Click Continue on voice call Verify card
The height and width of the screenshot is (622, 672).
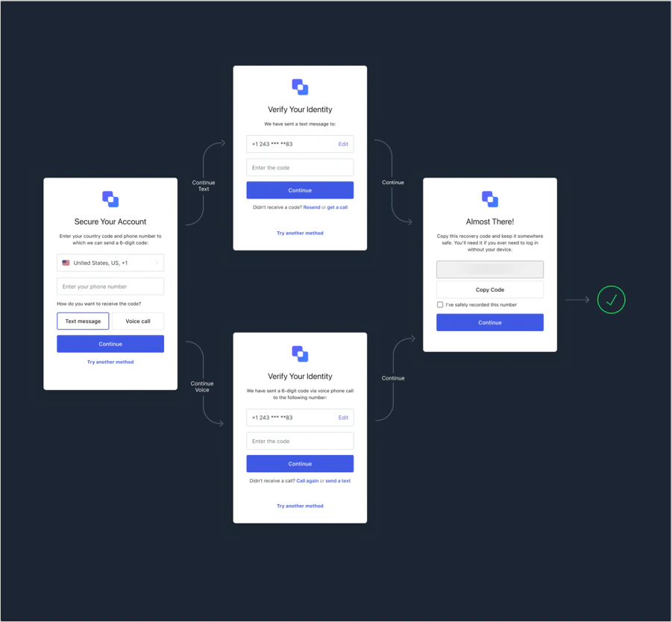pos(300,464)
